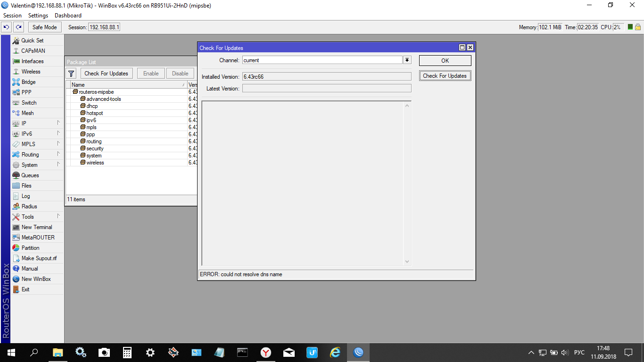The height and width of the screenshot is (362, 644).
Task: Select mpls package row
Action: (x=132, y=127)
